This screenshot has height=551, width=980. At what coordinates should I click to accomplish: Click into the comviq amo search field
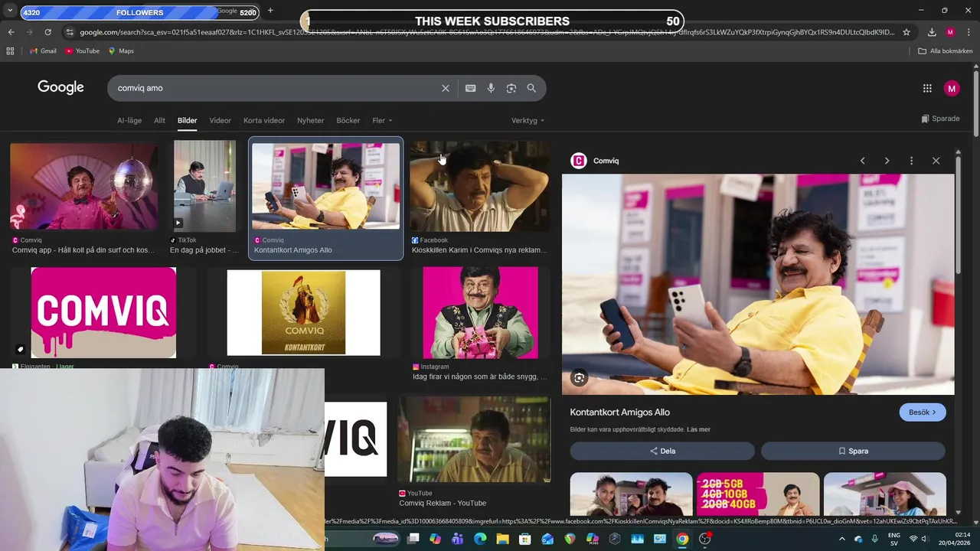click(276, 88)
